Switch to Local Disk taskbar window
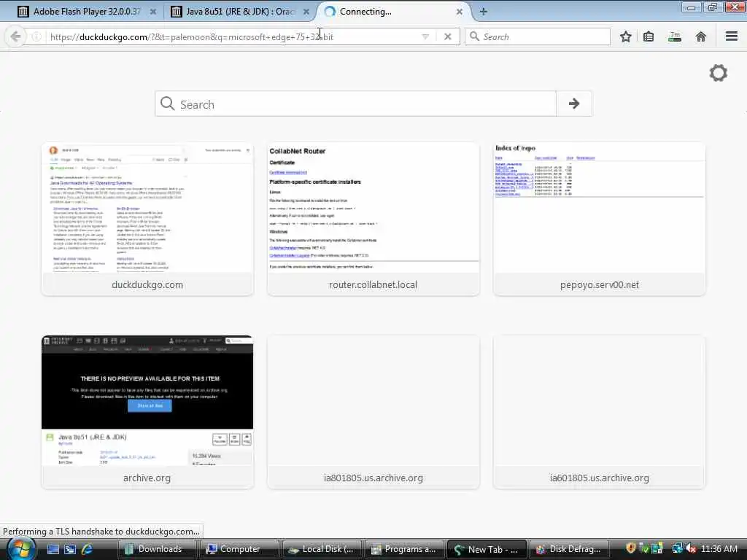This screenshot has width=747, height=560. pyautogui.click(x=322, y=549)
